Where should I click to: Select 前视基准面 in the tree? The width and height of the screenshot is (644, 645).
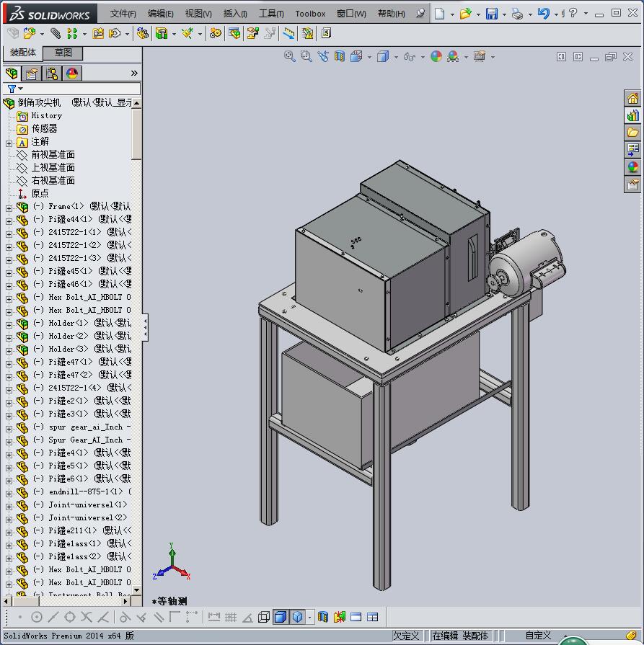click(x=53, y=155)
